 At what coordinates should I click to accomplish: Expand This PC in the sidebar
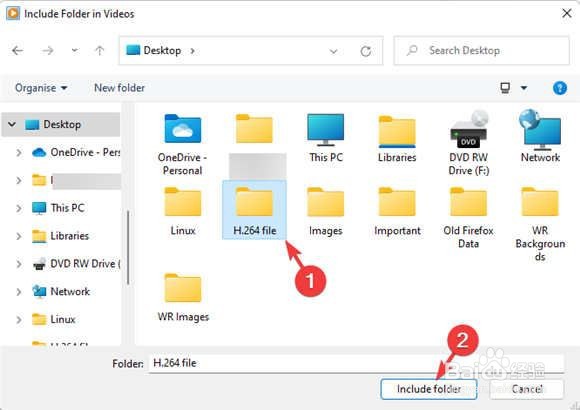click(18, 208)
